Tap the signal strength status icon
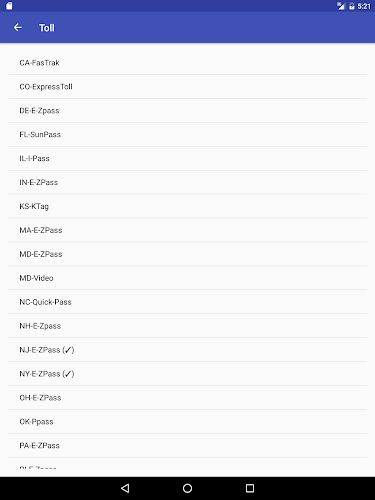Screen dimensions: 375x500 [x=340, y=6]
